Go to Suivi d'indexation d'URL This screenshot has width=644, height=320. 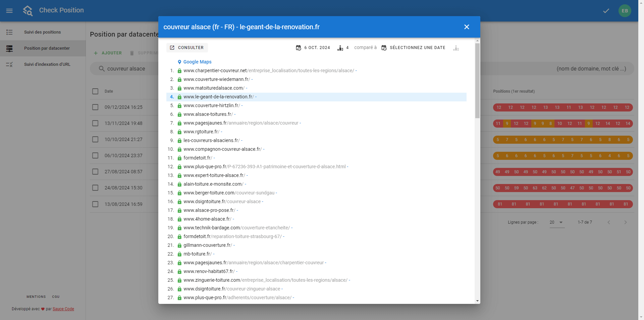click(43, 64)
